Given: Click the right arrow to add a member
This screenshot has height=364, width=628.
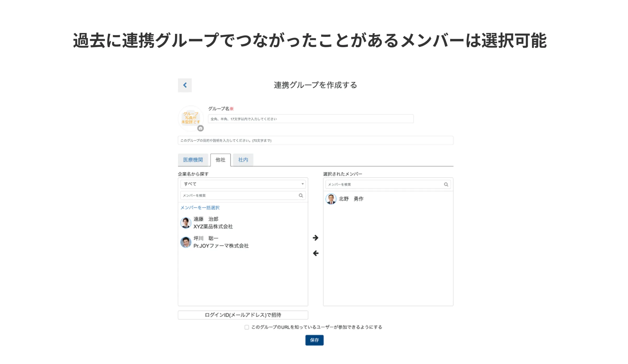Looking at the screenshot, I should click(316, 238).
